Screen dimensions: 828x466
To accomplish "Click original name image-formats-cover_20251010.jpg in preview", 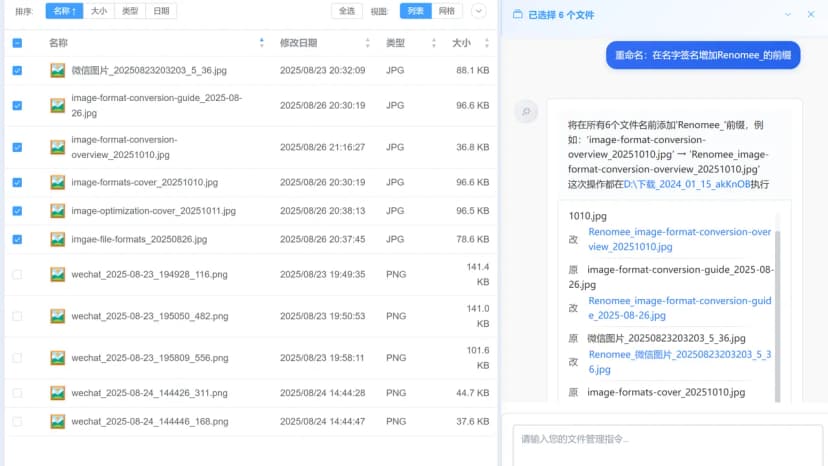I will pyautogui.click(x=666, y=392).
